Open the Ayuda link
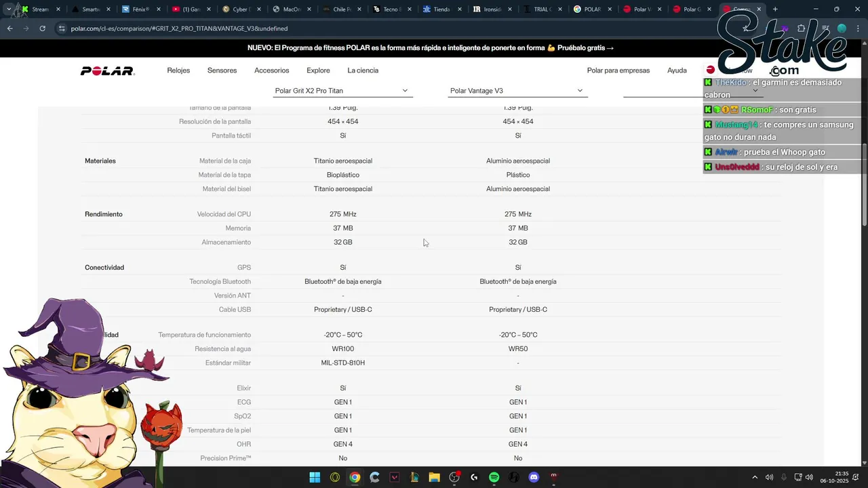Screen dimensions: 868x488 tap(677, 70)
